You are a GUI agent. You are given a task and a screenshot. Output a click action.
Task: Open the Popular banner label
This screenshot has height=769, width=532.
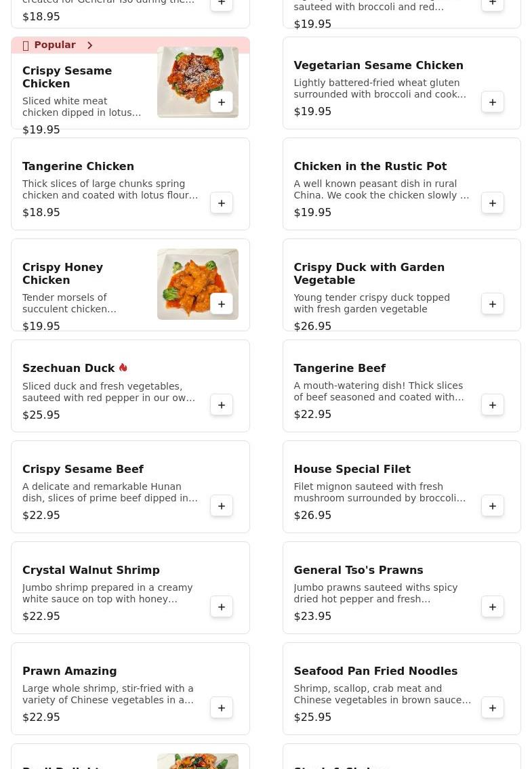click(x=54, y=45)
